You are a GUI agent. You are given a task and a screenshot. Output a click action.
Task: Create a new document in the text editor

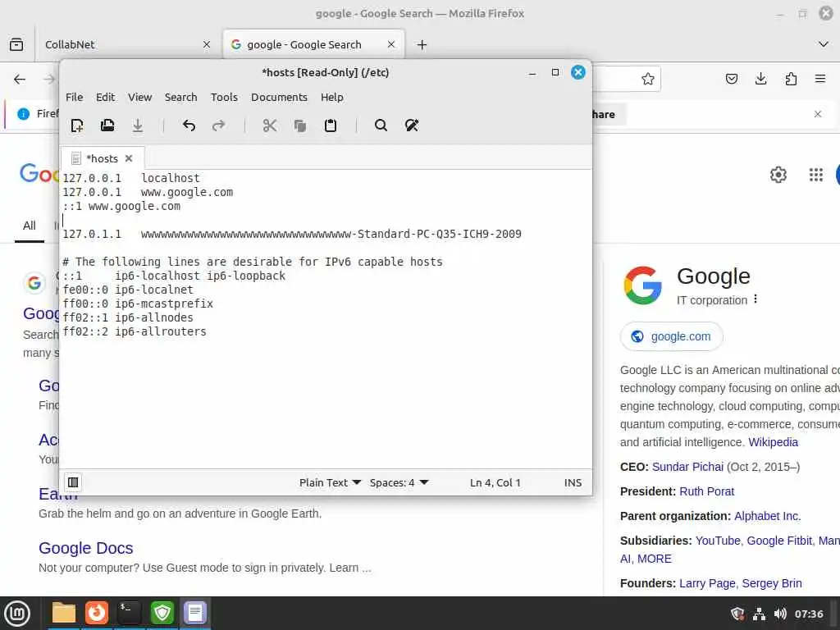pos(77,126)
